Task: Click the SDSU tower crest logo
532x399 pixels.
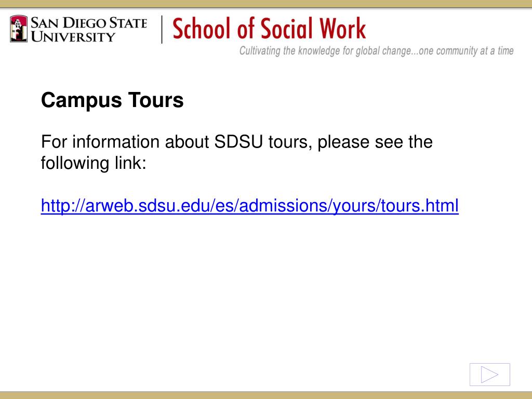Action: [19, 29]
